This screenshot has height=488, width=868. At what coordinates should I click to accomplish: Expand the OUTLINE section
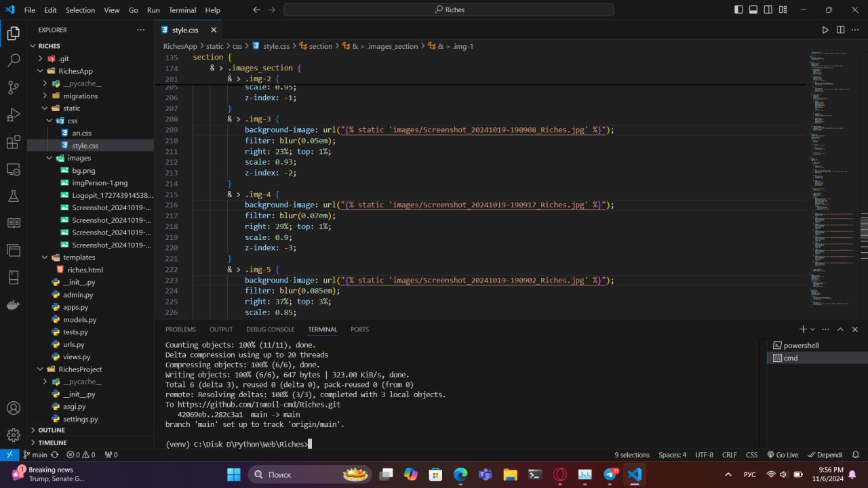pos(52,430)
